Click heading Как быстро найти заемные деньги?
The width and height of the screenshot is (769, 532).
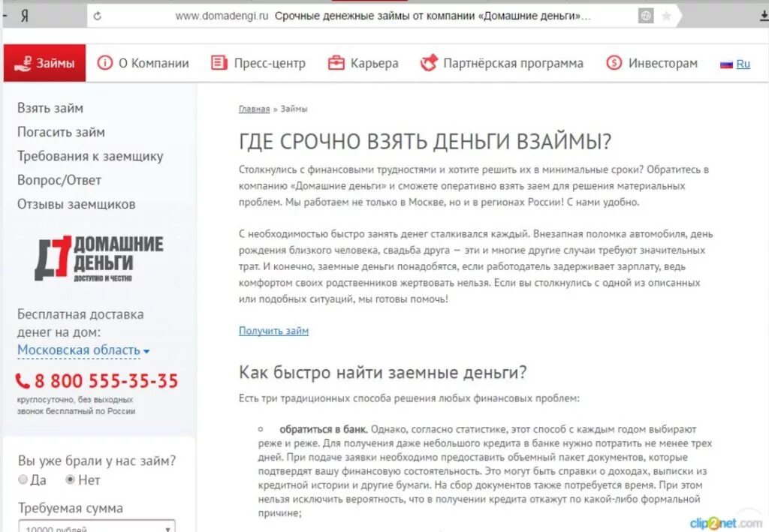pos(382,372)
